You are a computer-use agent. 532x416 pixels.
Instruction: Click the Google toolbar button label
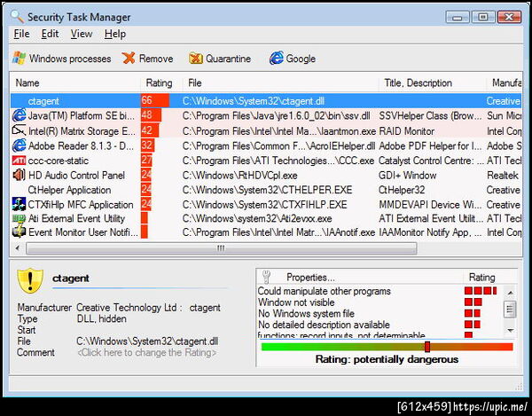[x=301, y=59]
